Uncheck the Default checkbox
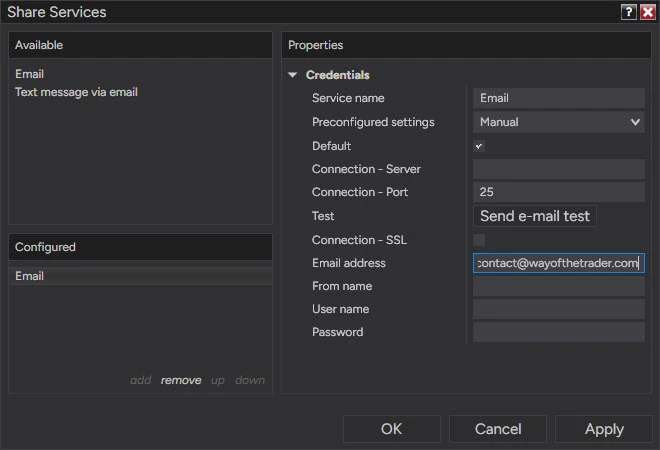 coord(479,146)
